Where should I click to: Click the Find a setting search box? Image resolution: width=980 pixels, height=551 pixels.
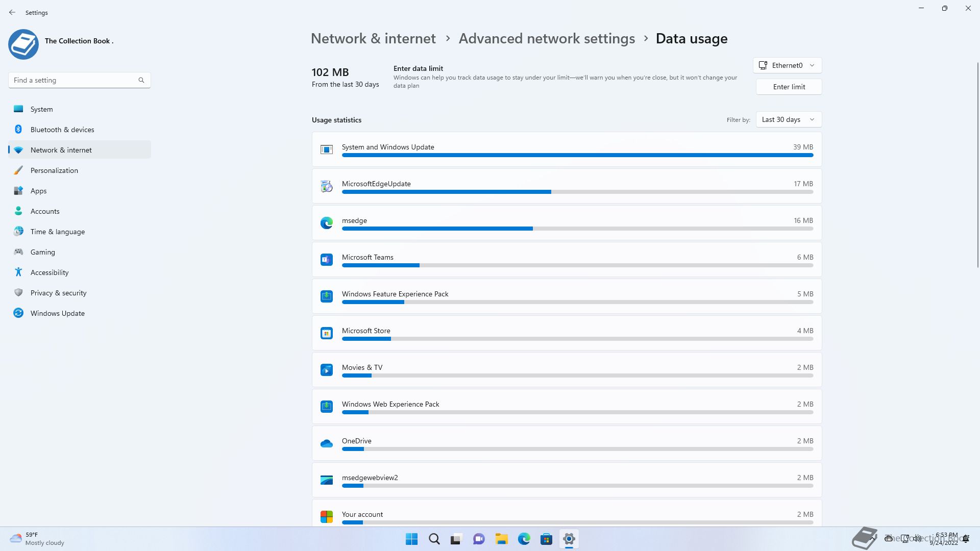point(80,80)
